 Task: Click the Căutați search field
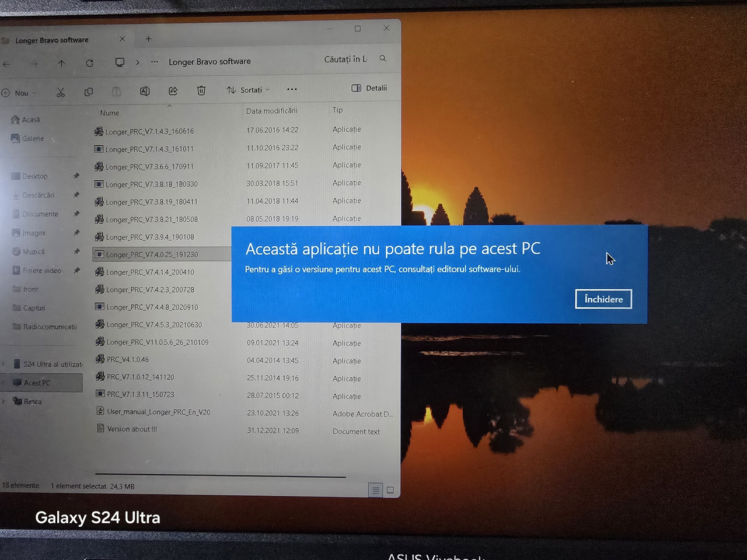345,59
